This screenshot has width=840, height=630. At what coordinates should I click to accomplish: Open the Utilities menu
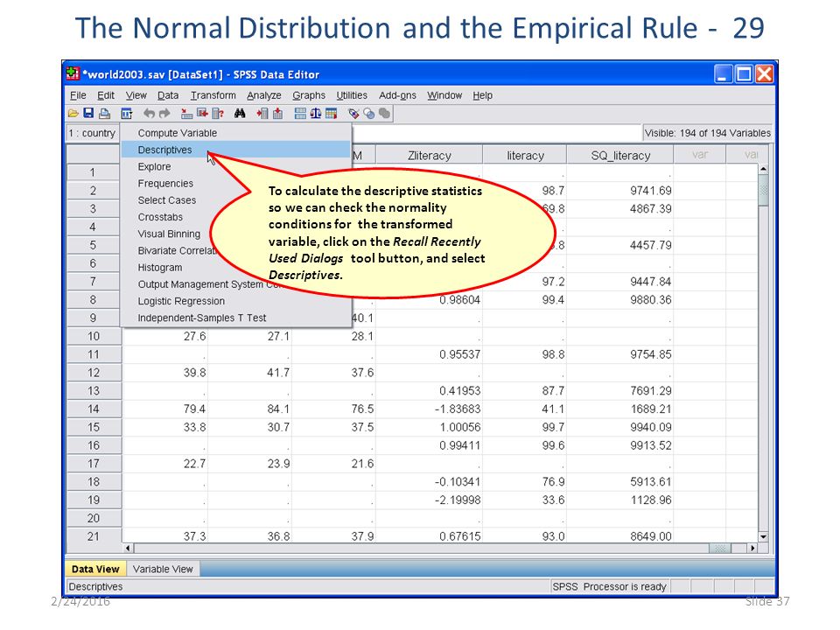352,95
